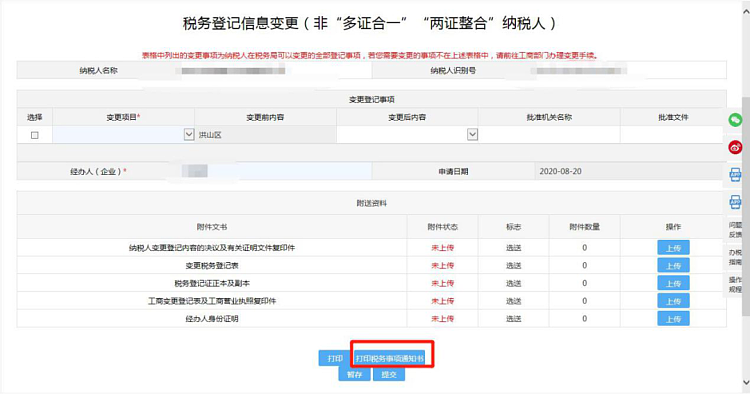
Task: Click the 纳税人名称 label
Action: (x=99, y=70)
